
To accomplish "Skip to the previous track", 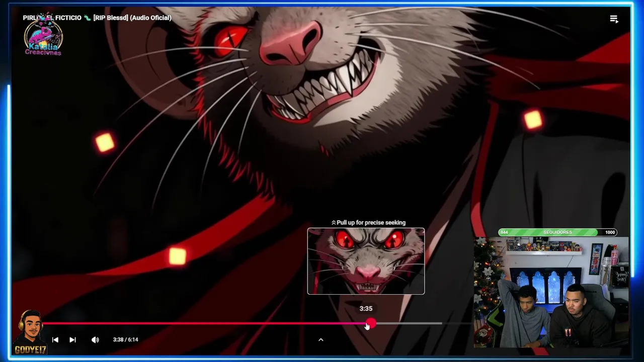I will [55, 340].
